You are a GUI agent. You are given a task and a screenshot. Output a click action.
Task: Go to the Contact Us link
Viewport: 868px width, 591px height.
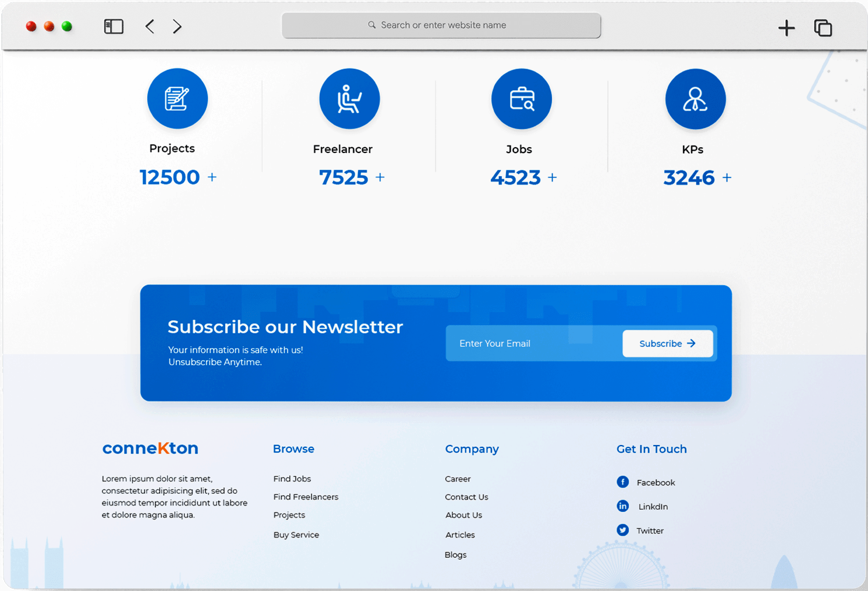pyautogui.click(x=466, y=497)
